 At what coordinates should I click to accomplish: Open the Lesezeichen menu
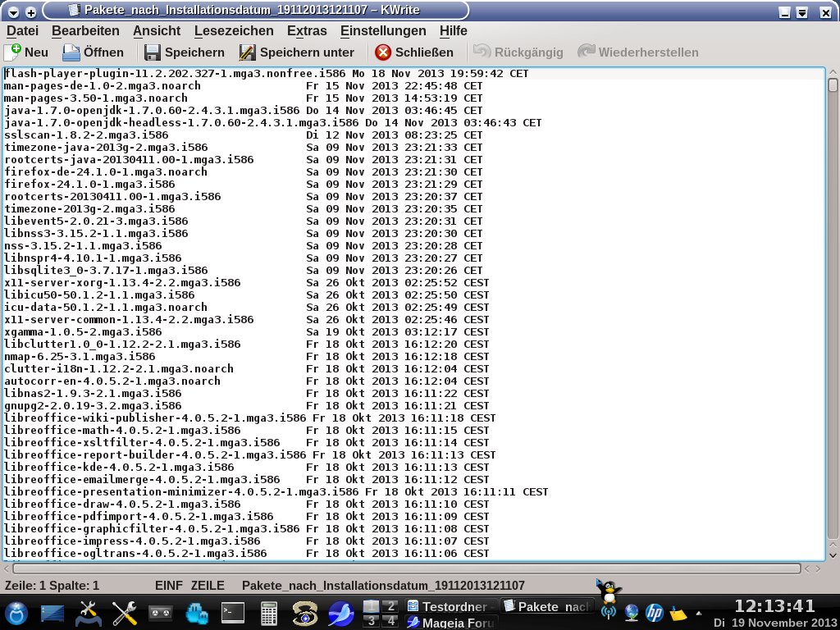click(x=234, y=30)
